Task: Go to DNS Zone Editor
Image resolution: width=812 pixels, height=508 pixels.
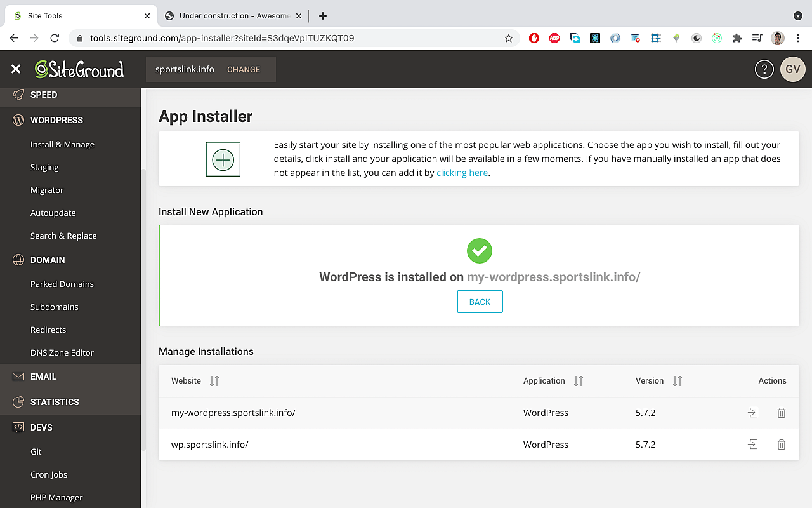Action: [x=62, y=353]
